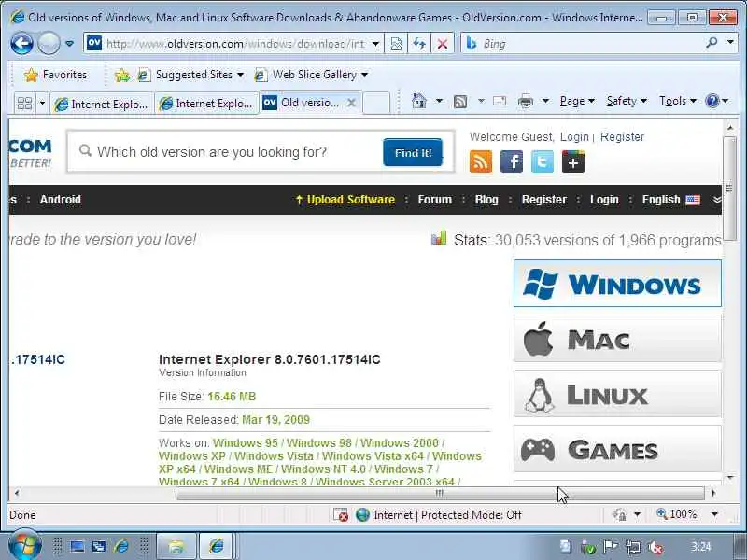
Task: Open the Quick Tabs grid icon
Action: coord(24,103)
